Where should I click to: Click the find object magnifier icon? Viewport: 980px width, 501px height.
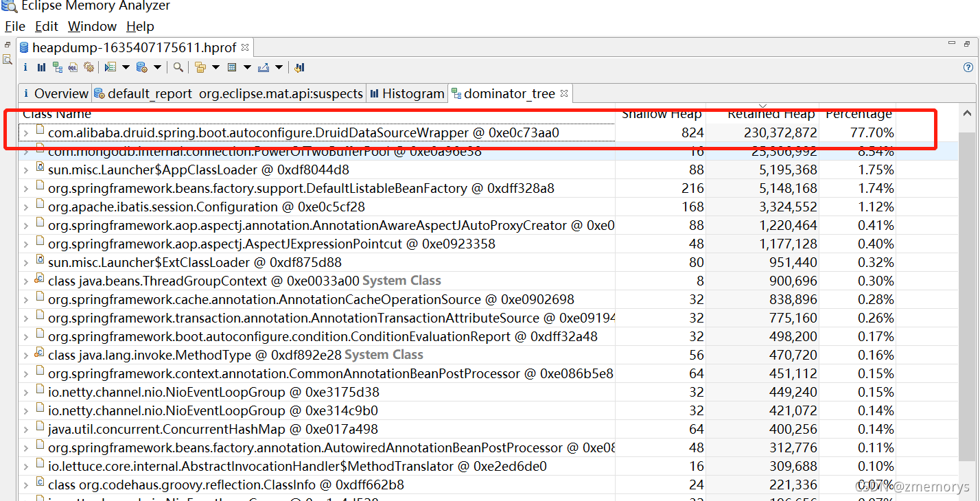click(x=178, y=67)
